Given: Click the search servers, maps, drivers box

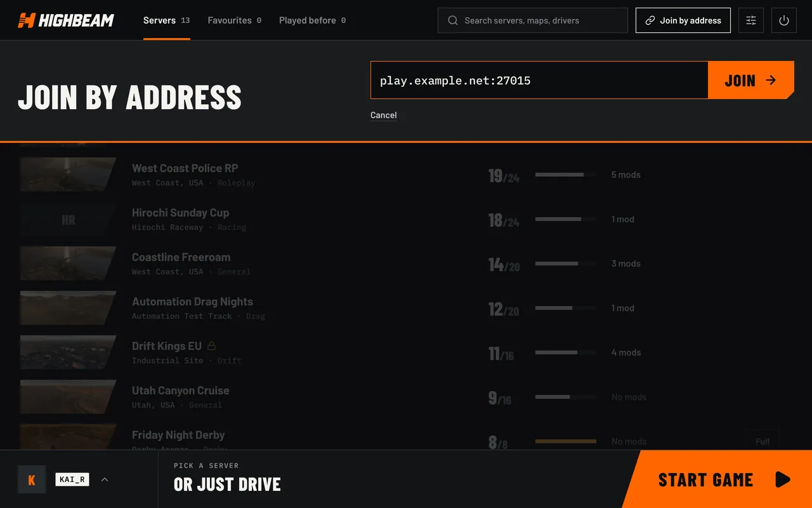Looking at the screenshot, I should tap(533, 20).
